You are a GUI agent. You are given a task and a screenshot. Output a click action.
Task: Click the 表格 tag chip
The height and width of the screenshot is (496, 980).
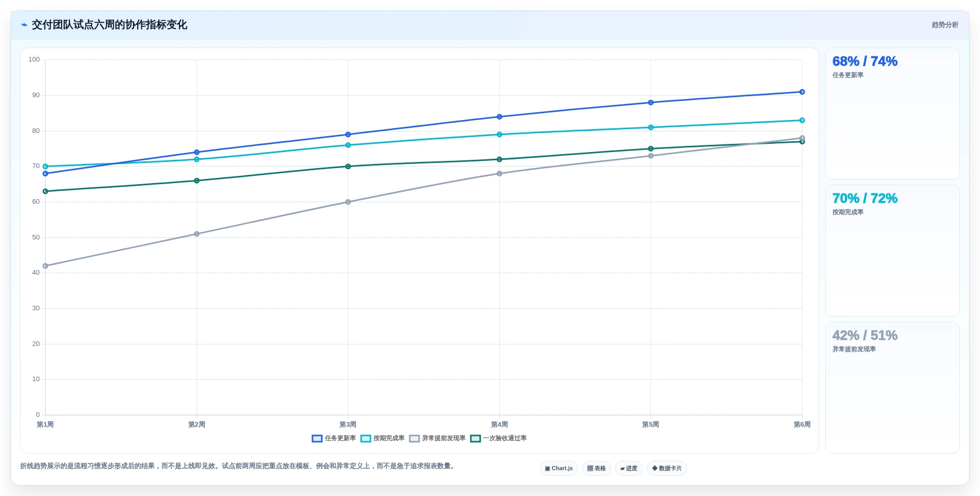[x=597, y=469]
